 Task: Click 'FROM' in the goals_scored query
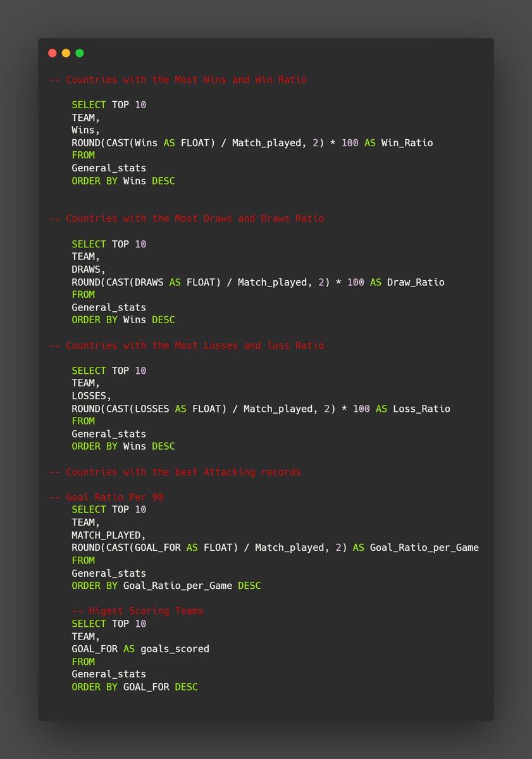click(x=83, y=662)
